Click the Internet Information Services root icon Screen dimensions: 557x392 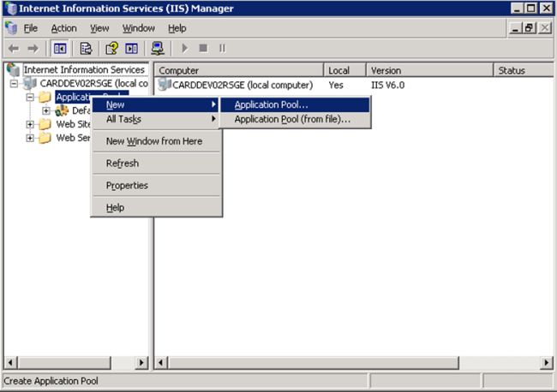(x=13, y=69)
